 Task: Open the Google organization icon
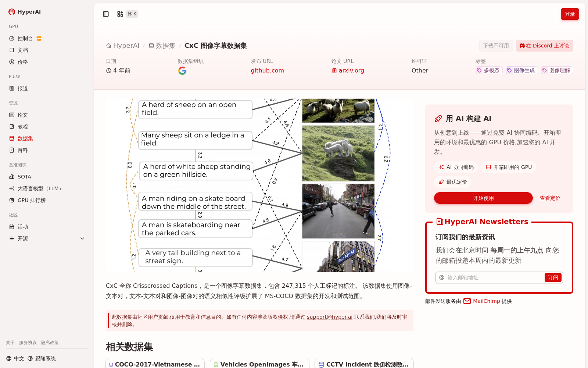(182, 71)
